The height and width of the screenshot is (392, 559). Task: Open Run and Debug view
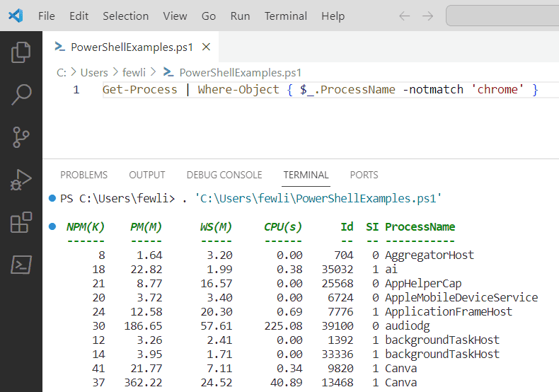(x=21, y=180)
